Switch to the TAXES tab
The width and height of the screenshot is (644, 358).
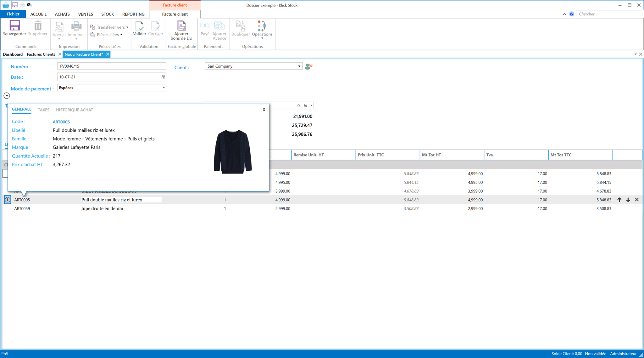tap(44, 110)
